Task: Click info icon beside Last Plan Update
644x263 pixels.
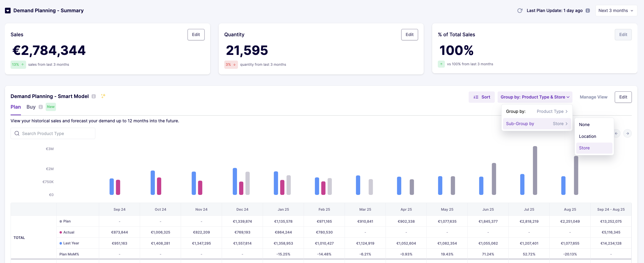Action: click(x=588, y=11)
